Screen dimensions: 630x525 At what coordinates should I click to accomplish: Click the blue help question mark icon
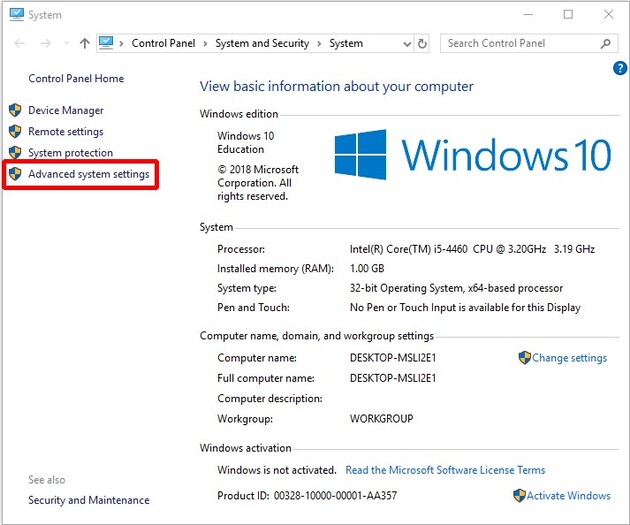620,68
